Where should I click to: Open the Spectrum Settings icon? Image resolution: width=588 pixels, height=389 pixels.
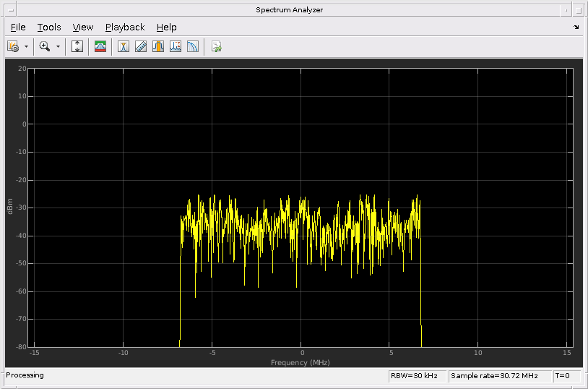tap(13, 46)
